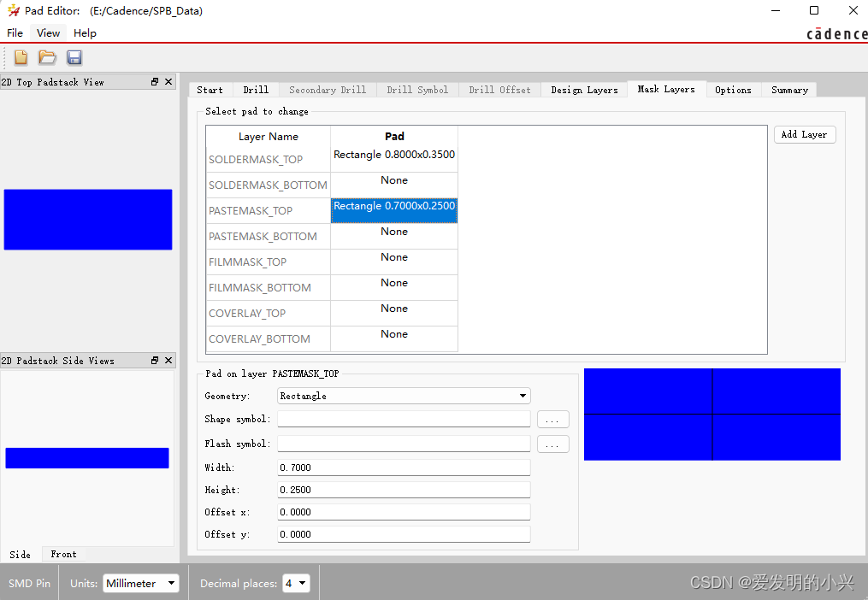This screenshot has height=600, width=868.
Task: Click the pad preview in Mask Layers tab
Action: point(712,414)
